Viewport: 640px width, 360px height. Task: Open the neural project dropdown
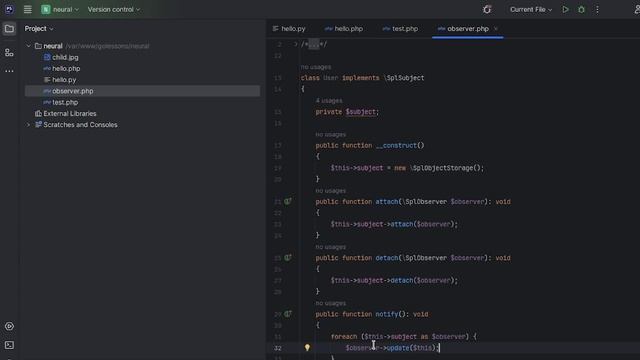60,9
